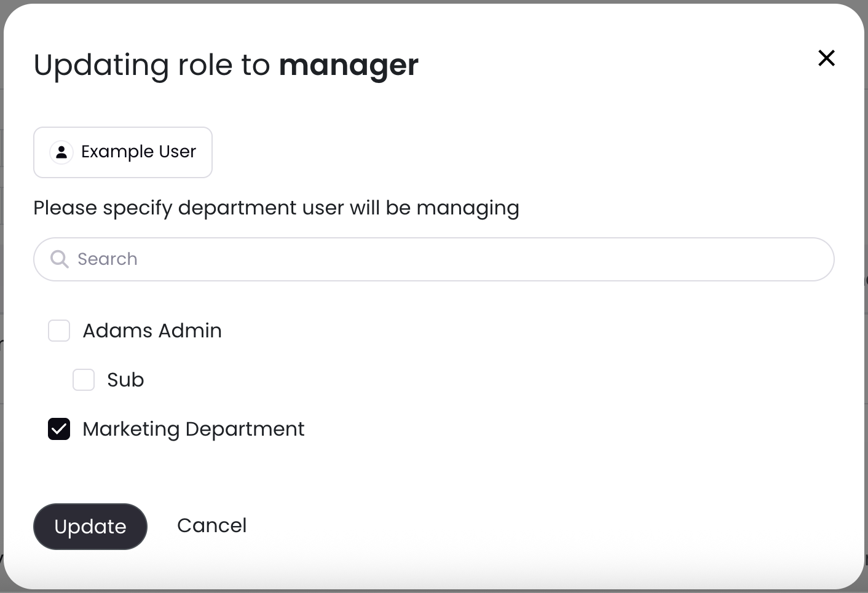The height and width of the screenshot is (593, 868).
Task: Click the 'Updating role to manager' heading
Action: coord(226,65)
